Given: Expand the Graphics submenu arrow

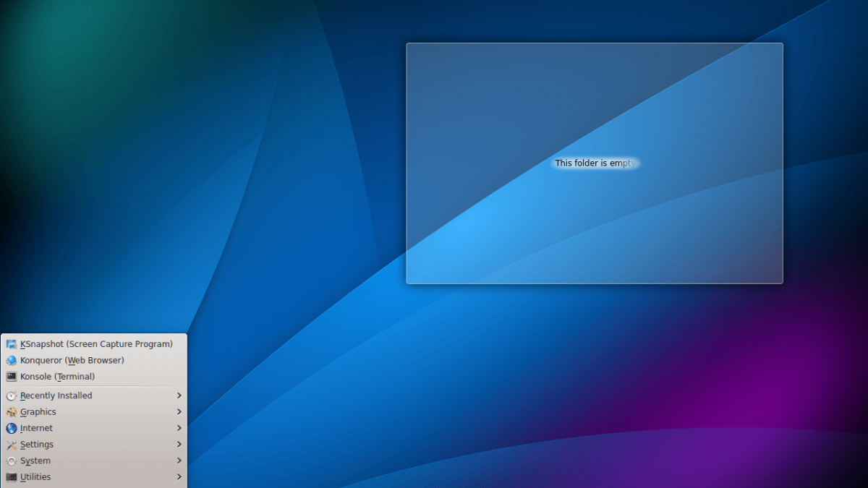Looking at the screenshot, I should click(179, 412).
